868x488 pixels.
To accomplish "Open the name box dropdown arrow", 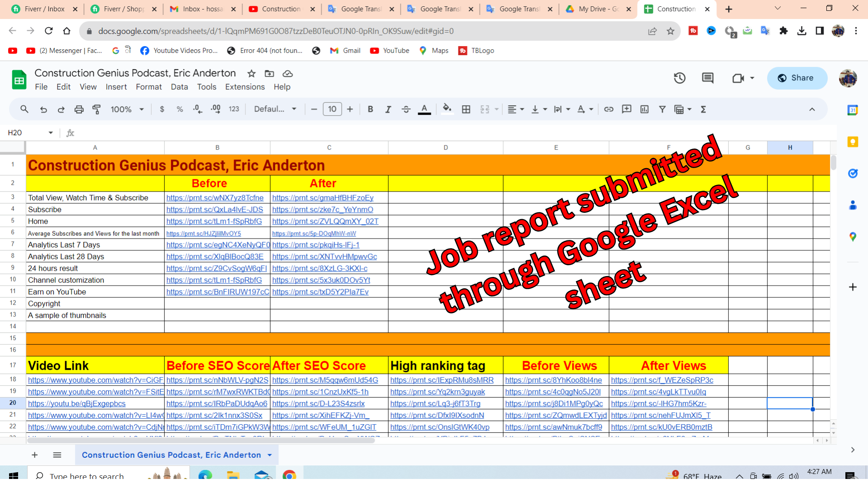I will coord(51,133).
